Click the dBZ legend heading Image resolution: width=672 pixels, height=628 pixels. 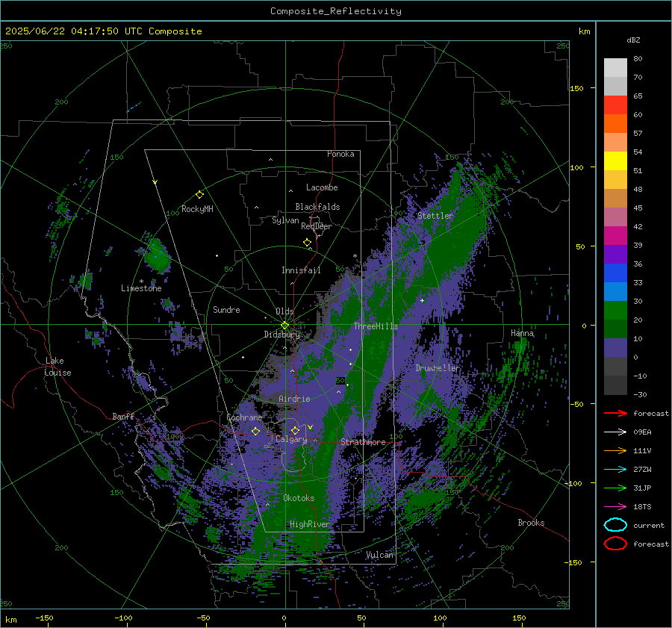point(633,40)
